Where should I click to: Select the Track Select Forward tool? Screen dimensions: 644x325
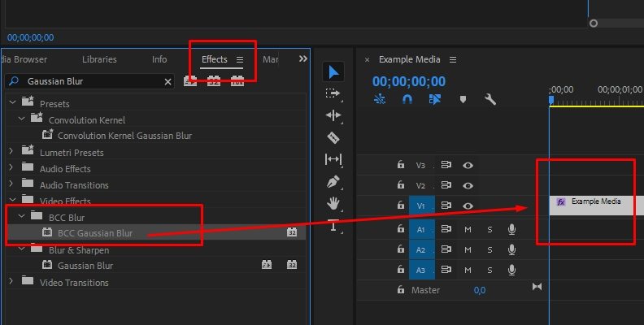click(x=333, y=93)
